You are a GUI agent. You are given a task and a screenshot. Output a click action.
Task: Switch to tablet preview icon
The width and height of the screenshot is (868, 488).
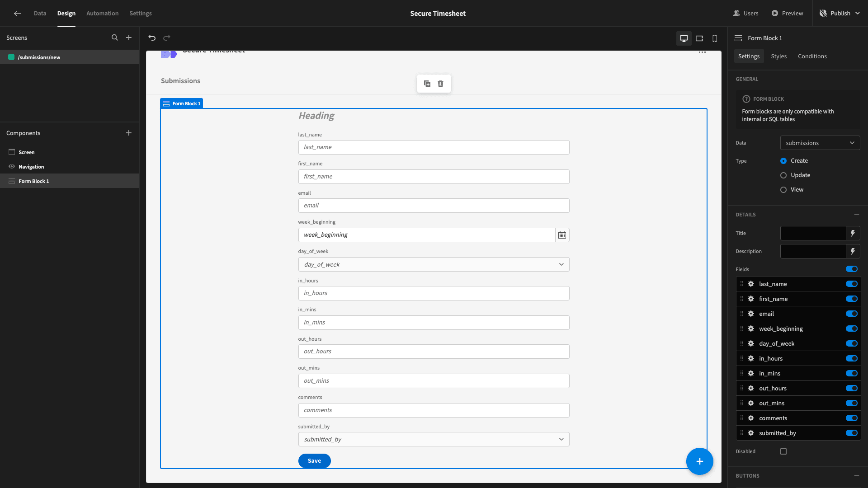[699, 38]
